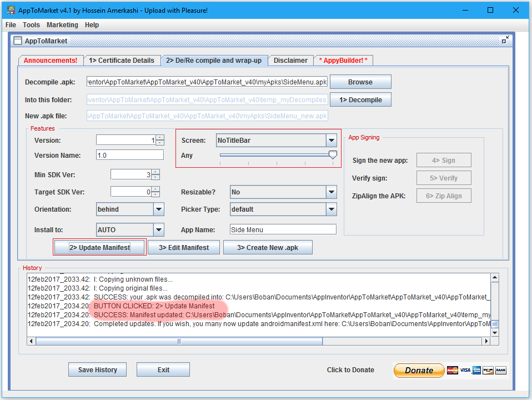Image resolution: width=532 pixels, height=400 pixels.
Task: Click the Version number input field
Action: [126, 140]
